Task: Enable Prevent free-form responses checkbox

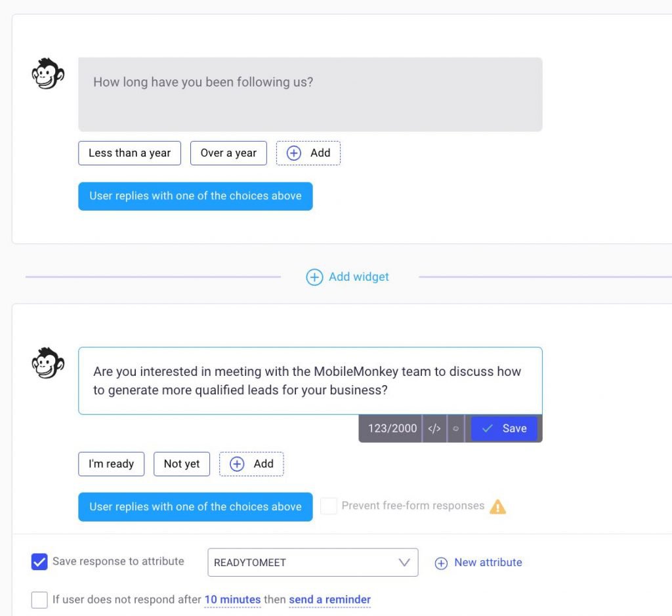Action: pyautogui.click(x=329, y=506)
